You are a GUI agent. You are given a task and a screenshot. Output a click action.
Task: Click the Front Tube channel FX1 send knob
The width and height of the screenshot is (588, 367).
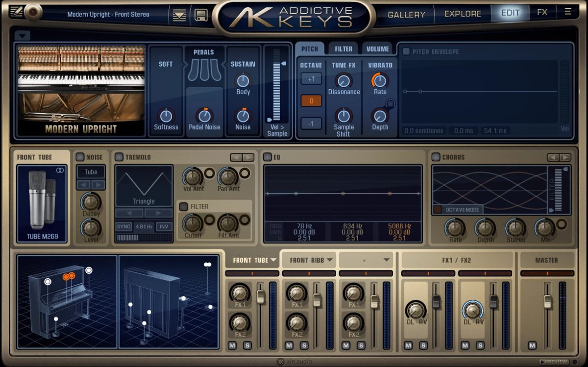coord(240,293)
